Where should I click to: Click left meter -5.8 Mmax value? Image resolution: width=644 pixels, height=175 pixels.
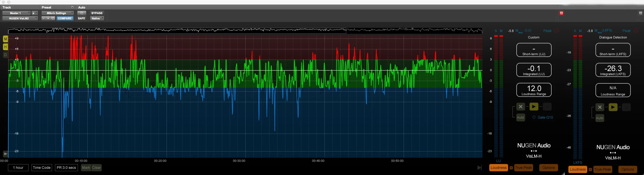[511, 31]
